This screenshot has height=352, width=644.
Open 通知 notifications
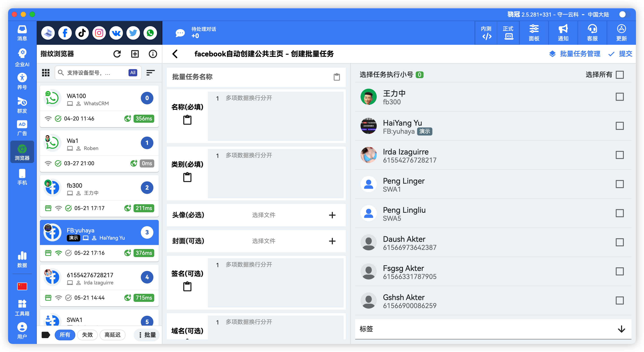563,33
